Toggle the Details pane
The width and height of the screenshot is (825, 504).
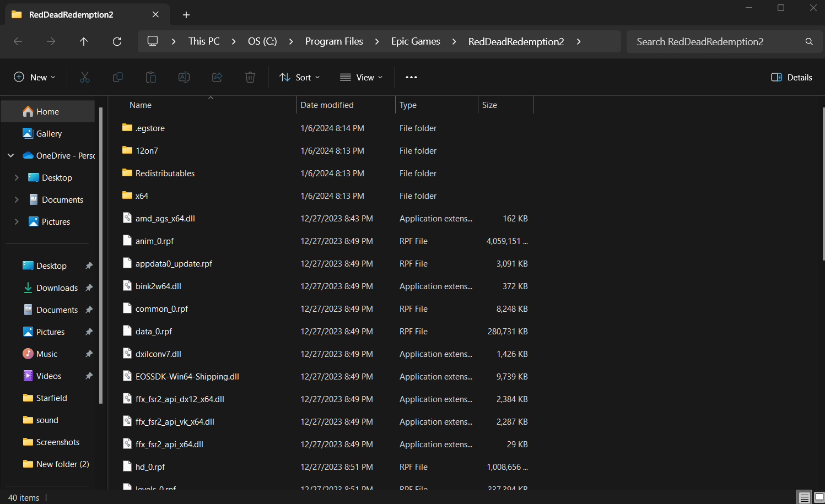tap(791, 77)
